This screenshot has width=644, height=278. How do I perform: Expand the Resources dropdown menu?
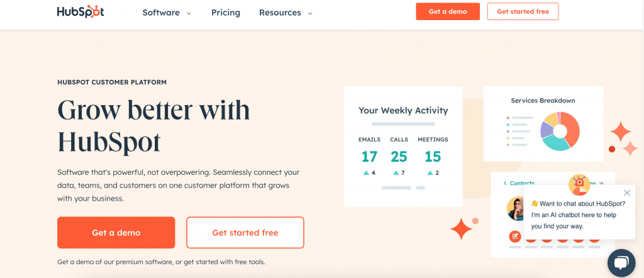(x=286, y=13)
